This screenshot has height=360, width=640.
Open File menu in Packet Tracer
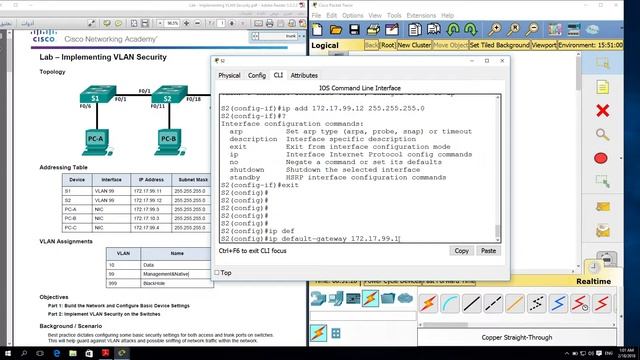coord(316,16)
